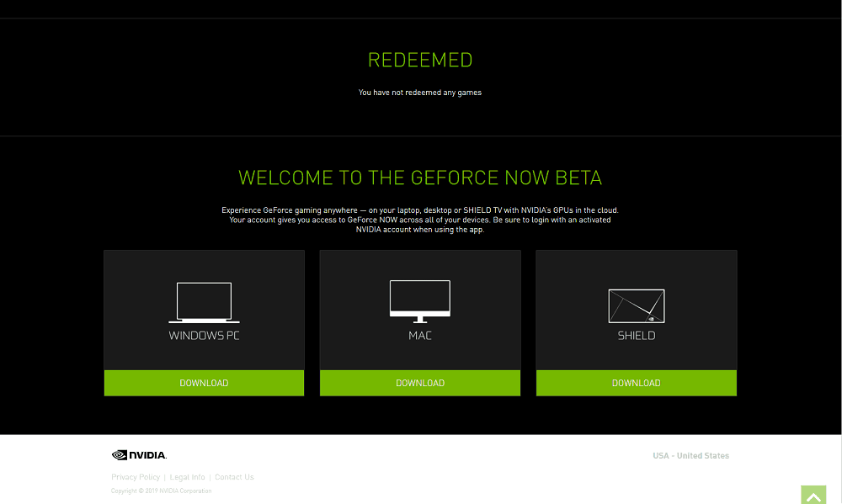Screen dimensions: 842x504
Task: Click the REDEEMED heading
Action: coord(420,60)
